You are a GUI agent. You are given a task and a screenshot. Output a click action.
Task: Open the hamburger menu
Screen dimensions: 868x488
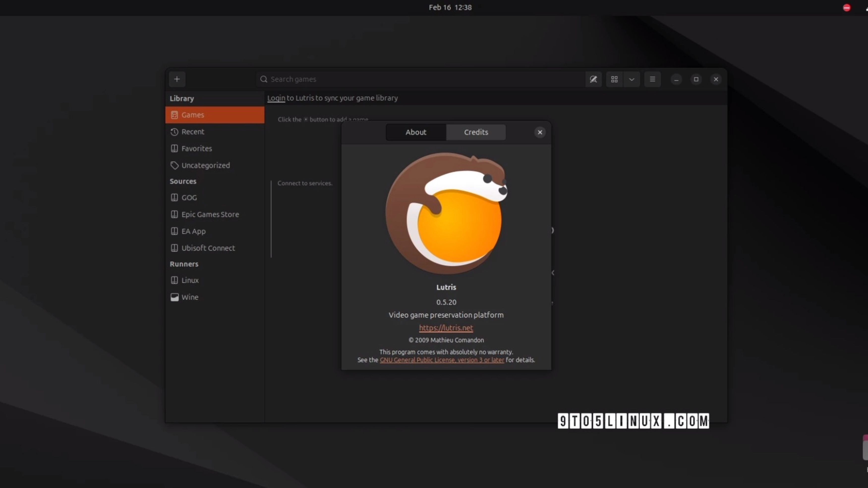click(x=652, y=79)
